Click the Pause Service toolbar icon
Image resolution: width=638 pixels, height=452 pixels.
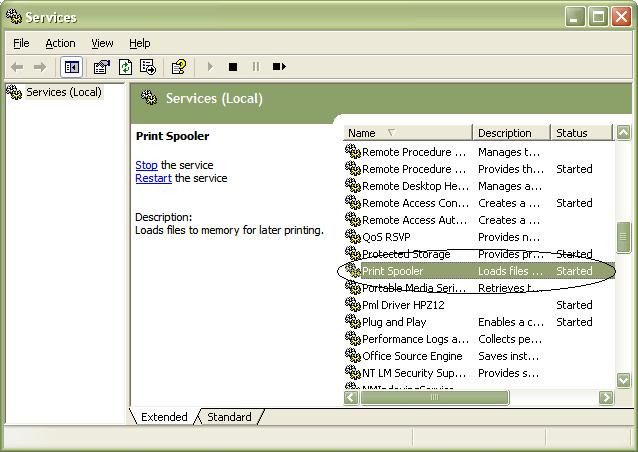[x=256, y=66]
